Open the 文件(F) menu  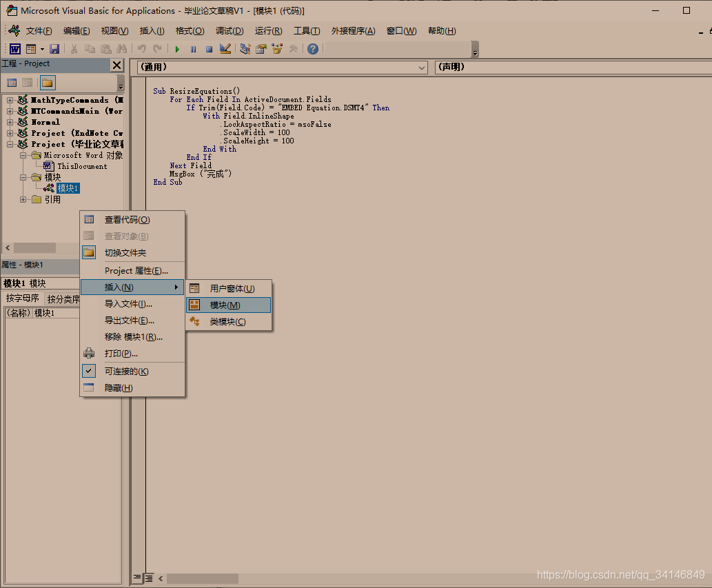[39, 31]
